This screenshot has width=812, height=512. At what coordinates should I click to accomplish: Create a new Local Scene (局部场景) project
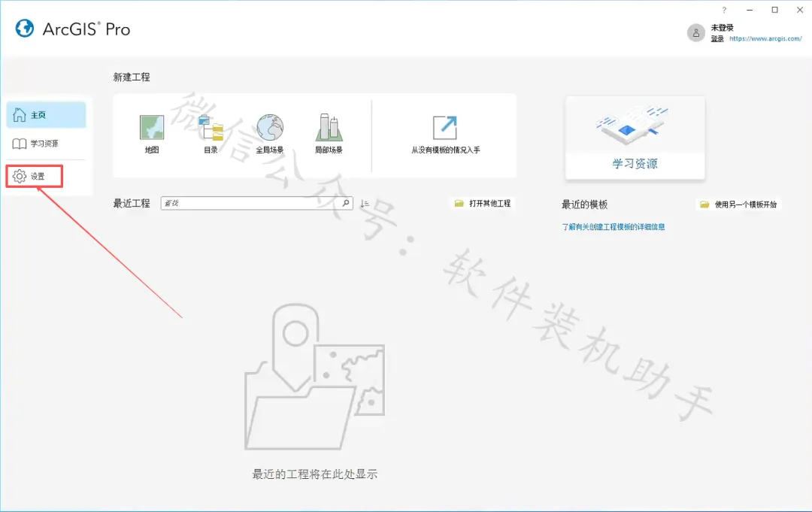pyautogui.click(x=329, y=134)
